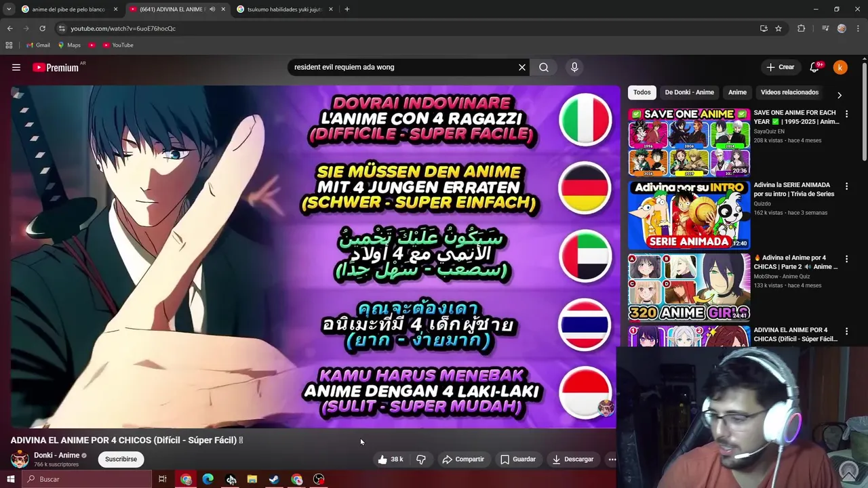
Task: Open Task View in taskbar
Action: [163, 479]
